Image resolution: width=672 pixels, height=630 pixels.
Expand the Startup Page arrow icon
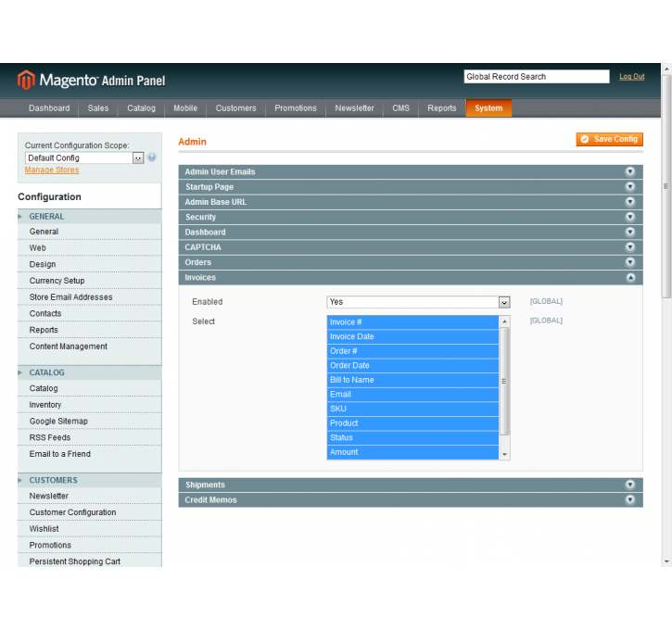[630, 187]
